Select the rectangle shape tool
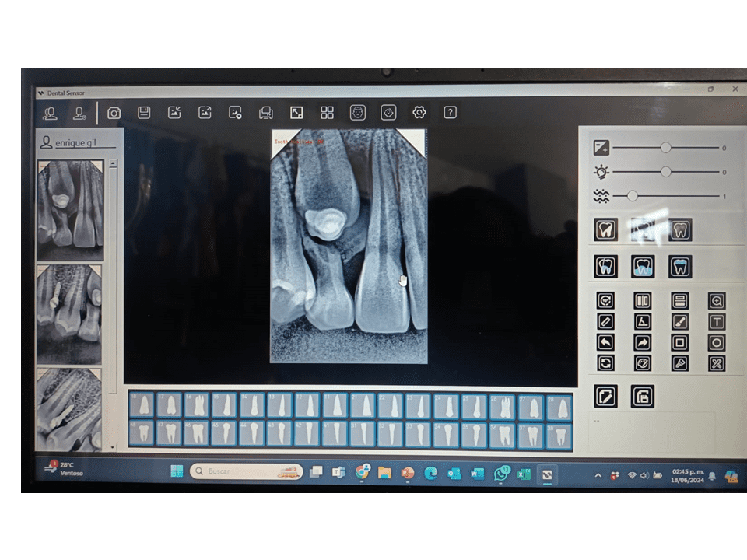747x560 pixels. point(679,342)
